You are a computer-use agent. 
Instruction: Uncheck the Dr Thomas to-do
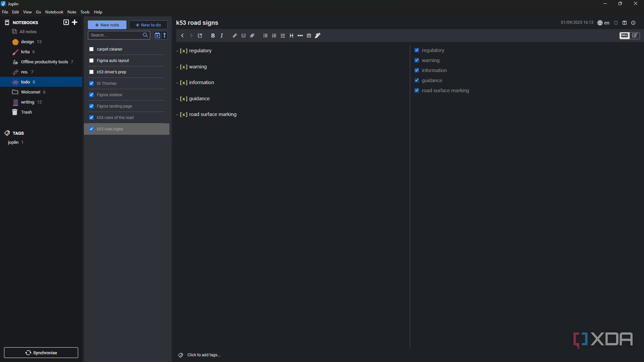91,83
